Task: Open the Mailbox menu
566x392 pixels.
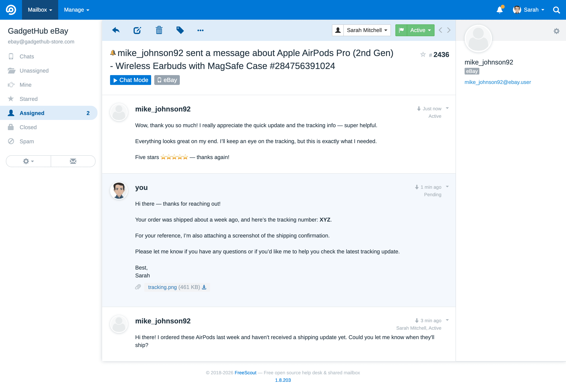Action: (x=40, y=10)
